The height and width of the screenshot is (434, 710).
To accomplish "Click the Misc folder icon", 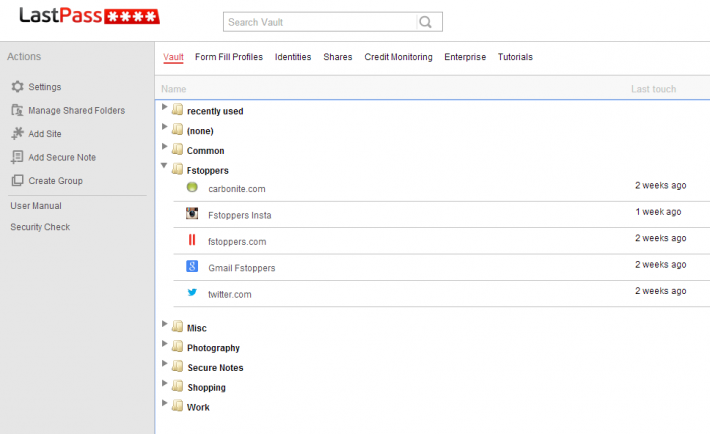I will click(178, 327).
